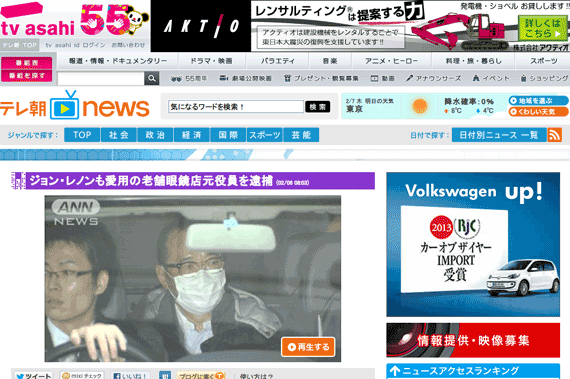This screenshot has height=379, width=570.
Task: Open the 料理・旅・暑らし menu
Action: point(473,61)
